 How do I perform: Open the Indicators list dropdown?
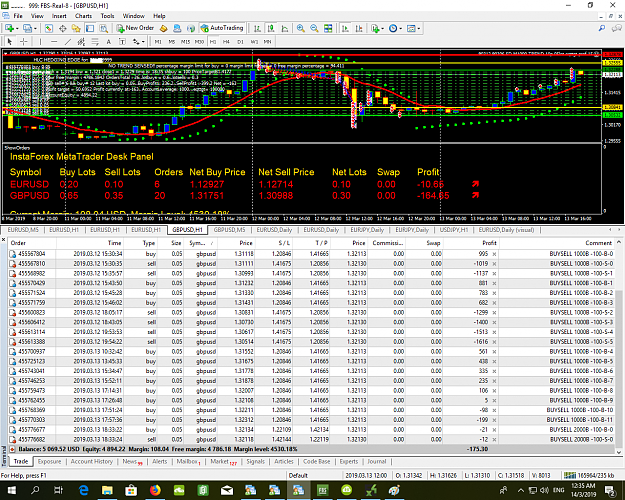point(377,28)
